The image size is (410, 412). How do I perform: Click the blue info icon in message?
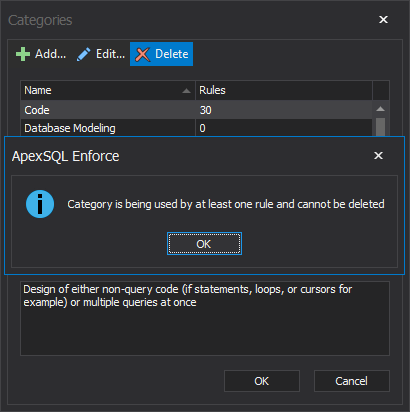tap(40, 204)
